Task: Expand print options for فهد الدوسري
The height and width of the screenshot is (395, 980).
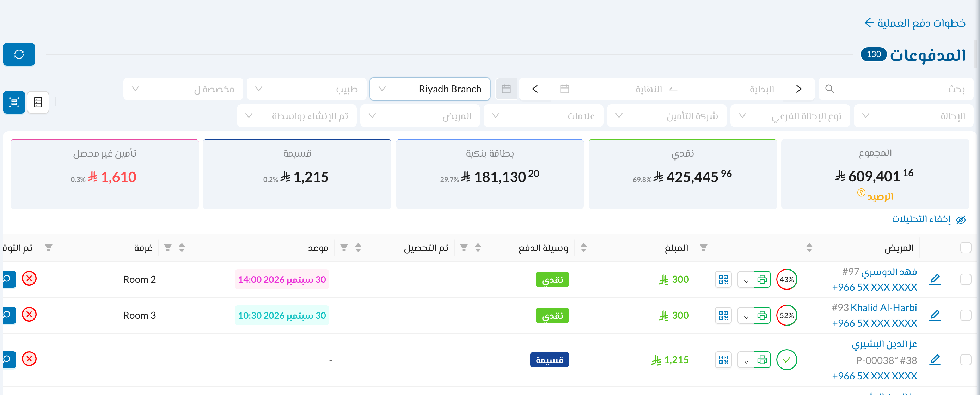Action: [746, 280]
